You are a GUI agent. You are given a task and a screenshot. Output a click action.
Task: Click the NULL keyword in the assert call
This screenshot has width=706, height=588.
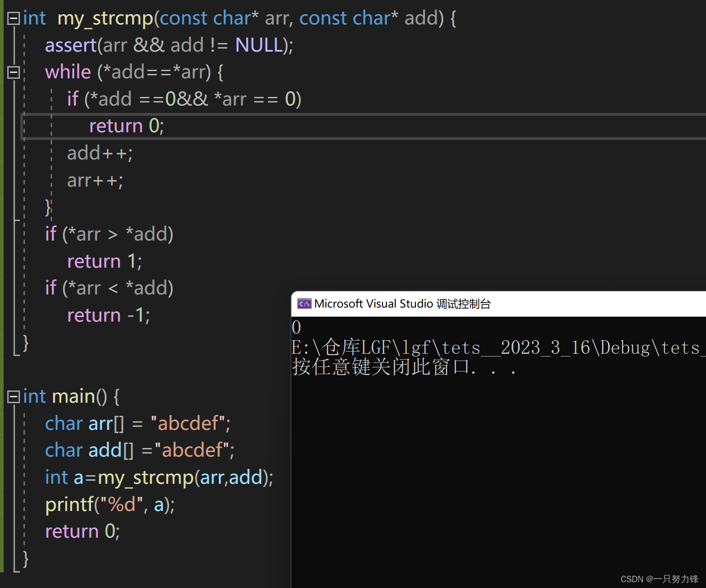[258, 45]
